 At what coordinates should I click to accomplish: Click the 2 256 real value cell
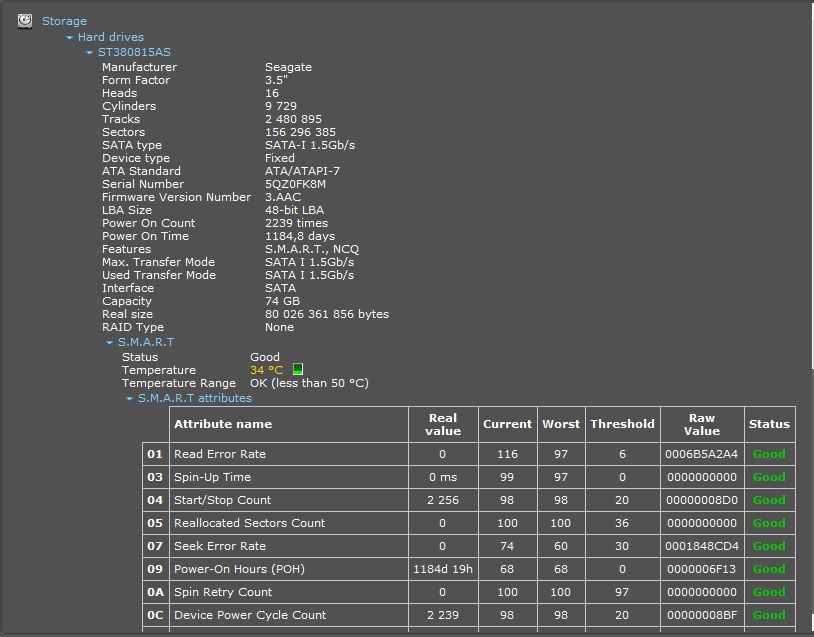[x=443, y=500]
